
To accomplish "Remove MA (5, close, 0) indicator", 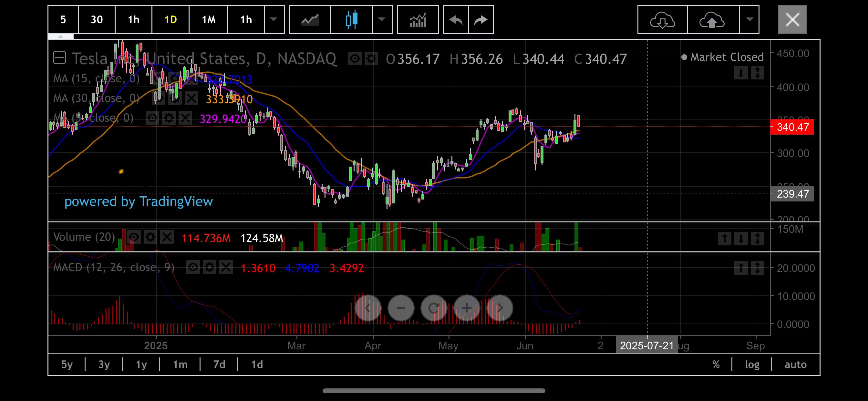I will 185,118.
